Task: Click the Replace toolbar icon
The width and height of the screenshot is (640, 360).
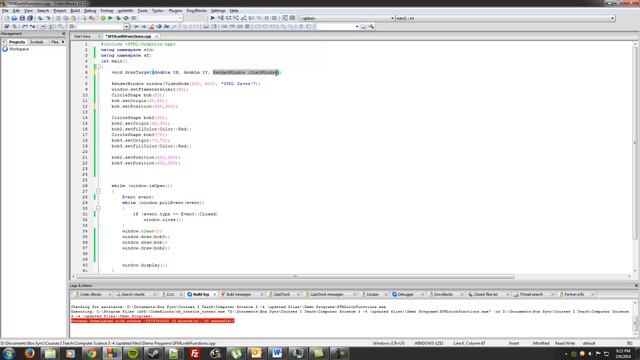Action: 91,18
